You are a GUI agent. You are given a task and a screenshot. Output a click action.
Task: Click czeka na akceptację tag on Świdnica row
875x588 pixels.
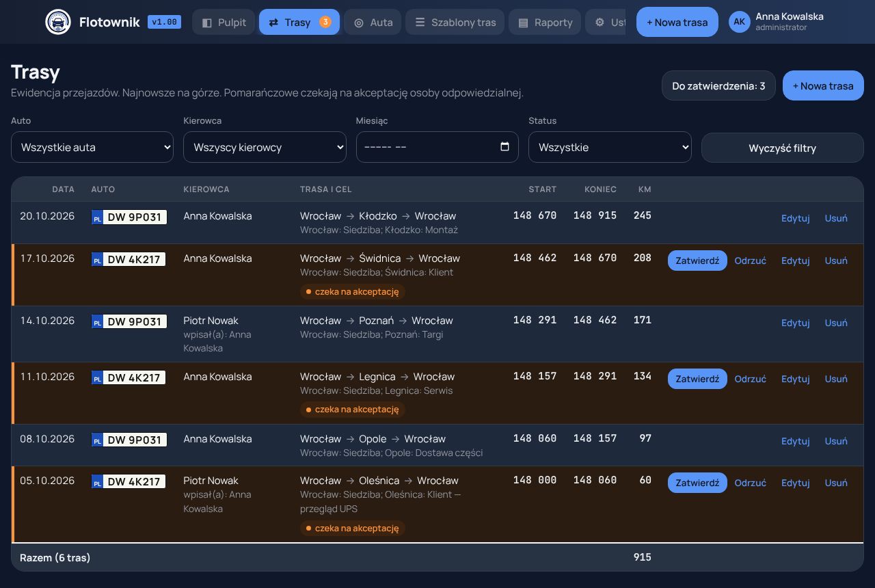[353, 292]
